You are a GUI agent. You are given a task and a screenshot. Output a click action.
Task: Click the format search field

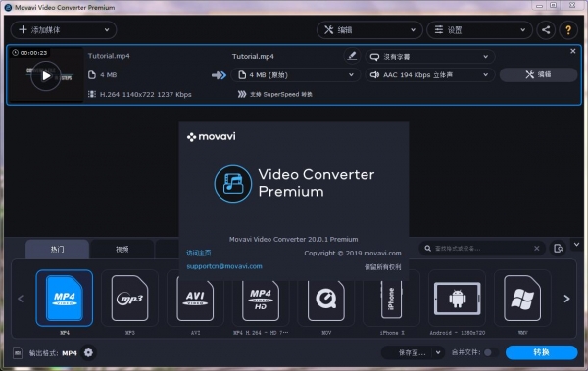[482, 248]
